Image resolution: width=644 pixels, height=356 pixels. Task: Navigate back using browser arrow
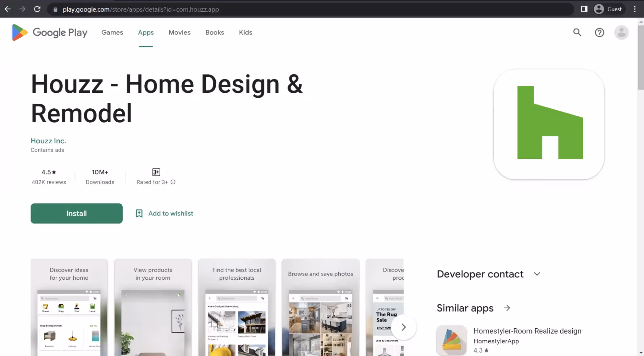click(8, 9)
